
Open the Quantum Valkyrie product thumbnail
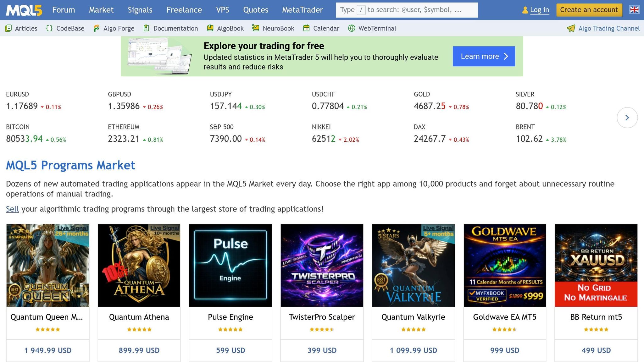(x=414, y=265)
